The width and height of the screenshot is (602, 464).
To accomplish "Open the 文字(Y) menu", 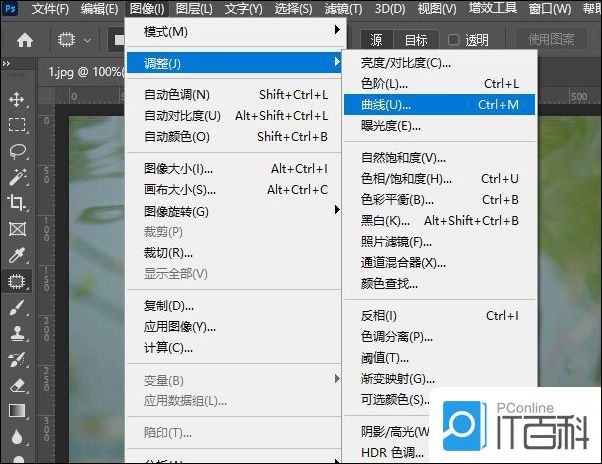I will point(244,8).
